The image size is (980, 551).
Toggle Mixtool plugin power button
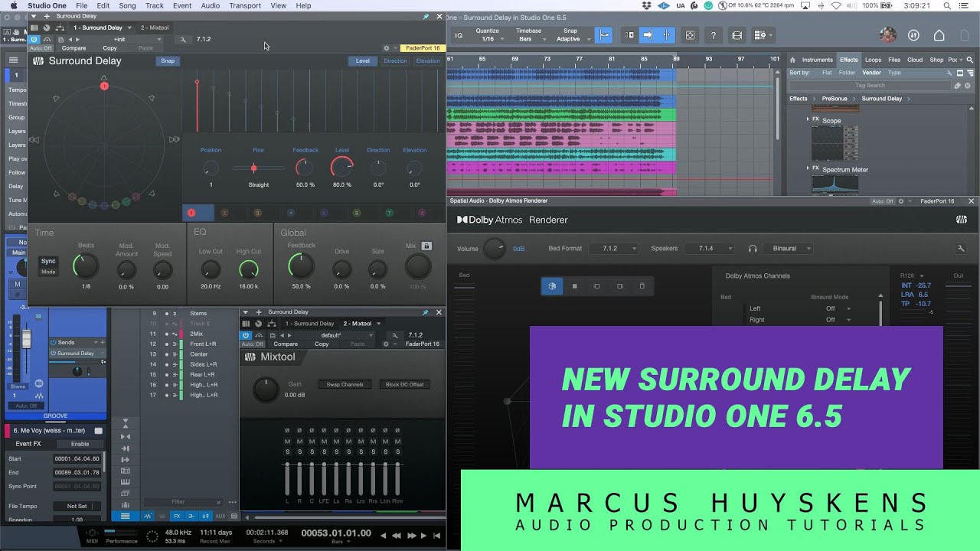pyautogui.click(x=246, y=335)
